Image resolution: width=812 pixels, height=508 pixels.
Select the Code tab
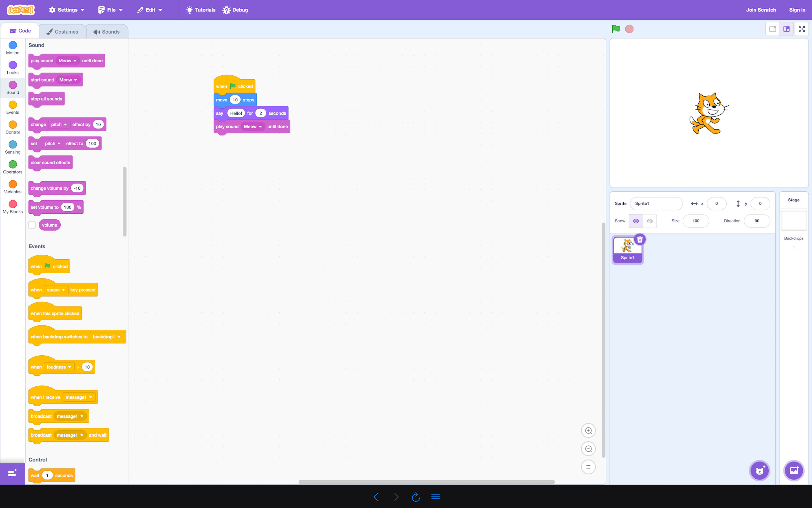[20, 30]
